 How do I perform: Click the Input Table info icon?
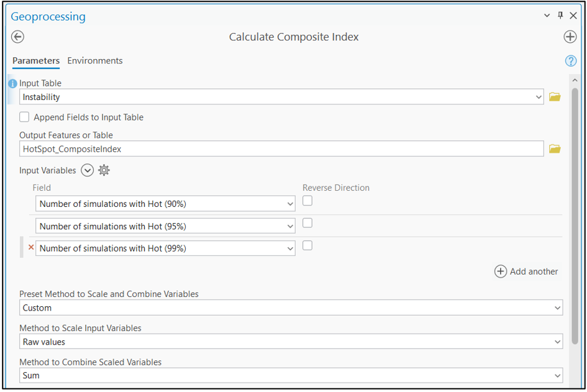click(x=12, y=84)
